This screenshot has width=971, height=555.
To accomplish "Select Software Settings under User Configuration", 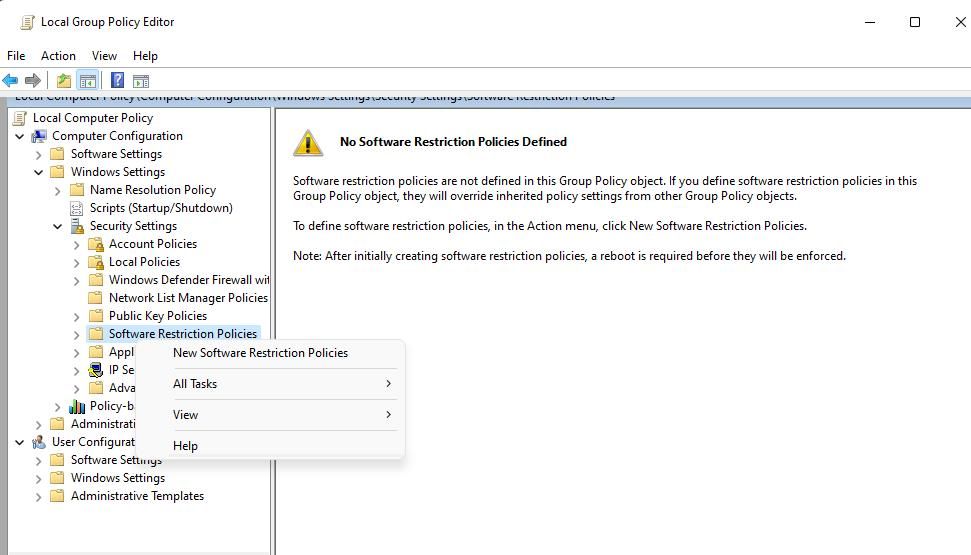I will pos(116,460).
